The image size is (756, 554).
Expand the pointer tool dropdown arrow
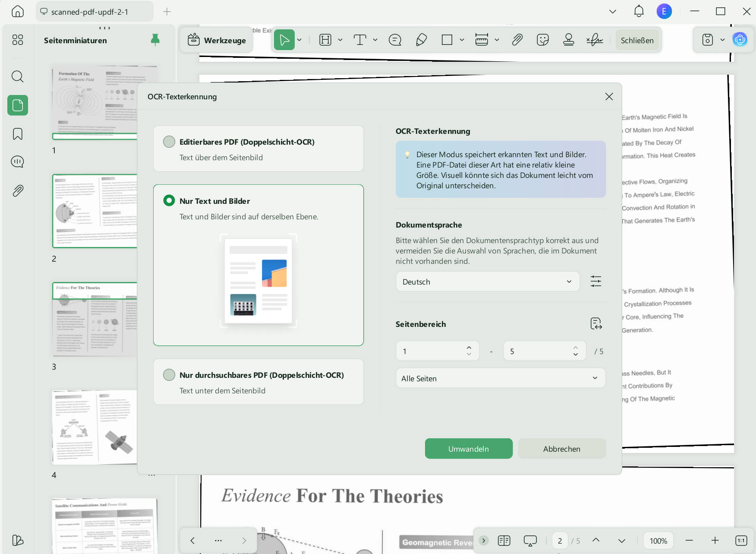click(x=299, y=40)
